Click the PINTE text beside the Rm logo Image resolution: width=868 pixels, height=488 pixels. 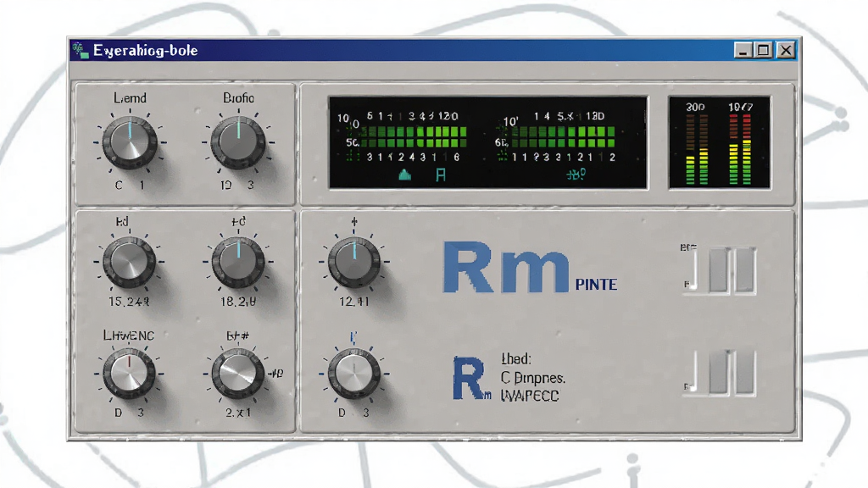596,285
